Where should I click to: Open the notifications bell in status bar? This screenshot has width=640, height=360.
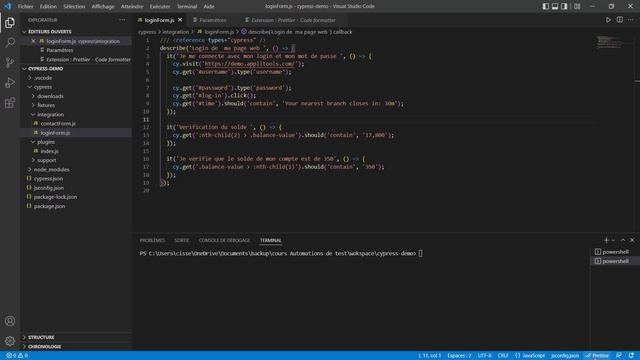click(x=631, y=356)
